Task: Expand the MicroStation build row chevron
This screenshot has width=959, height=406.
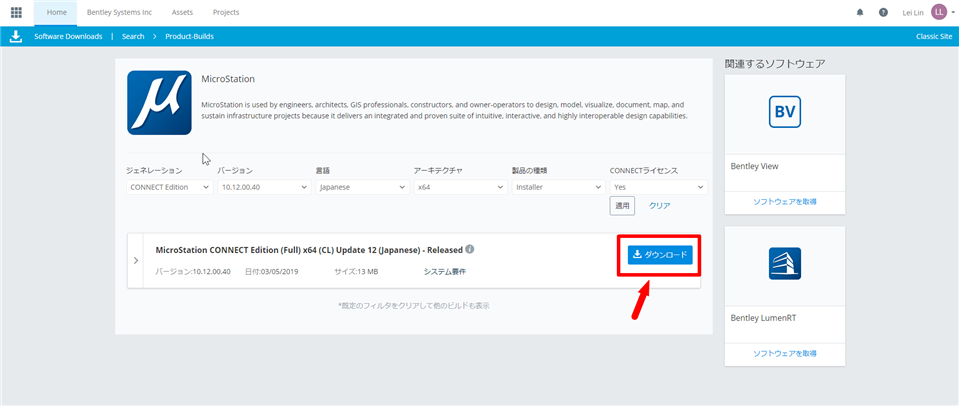Action: tap(135, 260)
